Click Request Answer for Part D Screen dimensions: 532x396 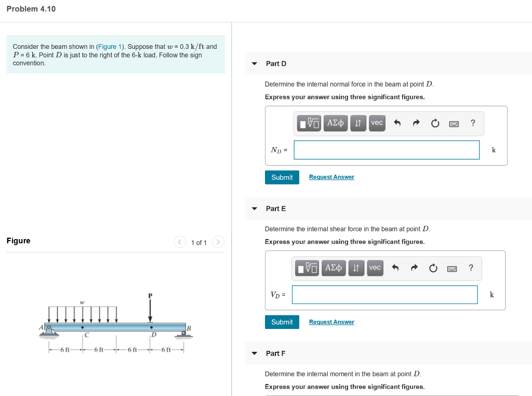pyautogui.click(x=331, y=177)
